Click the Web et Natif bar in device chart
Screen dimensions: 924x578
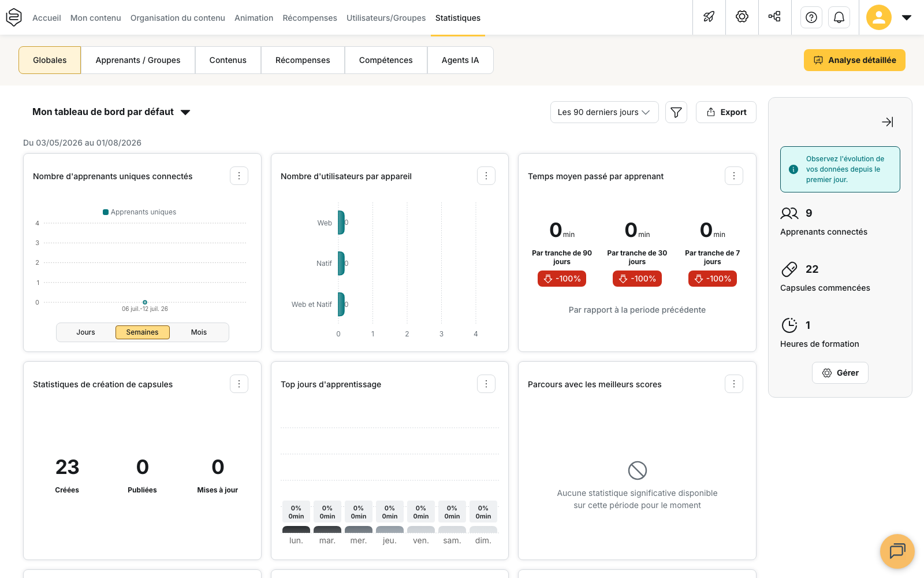341,305
